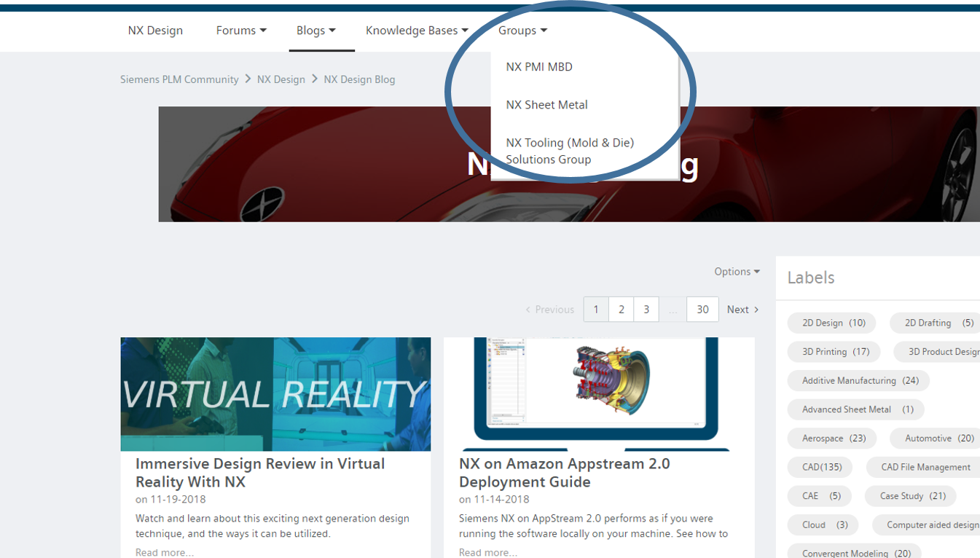Collapse the Groups dropdown menu
The image size is (980, 558).
tap(522, 31)
